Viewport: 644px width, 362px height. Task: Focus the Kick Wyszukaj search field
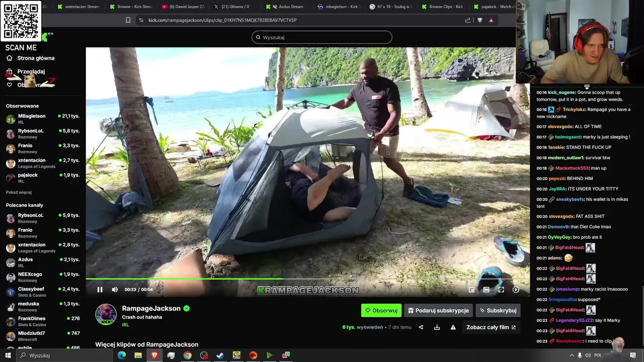point(322,37)
